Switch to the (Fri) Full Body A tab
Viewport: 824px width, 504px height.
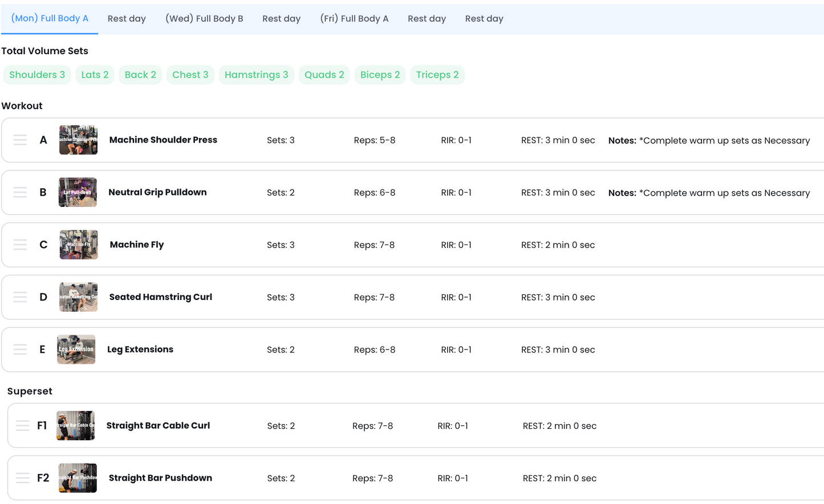coord(354,19)
